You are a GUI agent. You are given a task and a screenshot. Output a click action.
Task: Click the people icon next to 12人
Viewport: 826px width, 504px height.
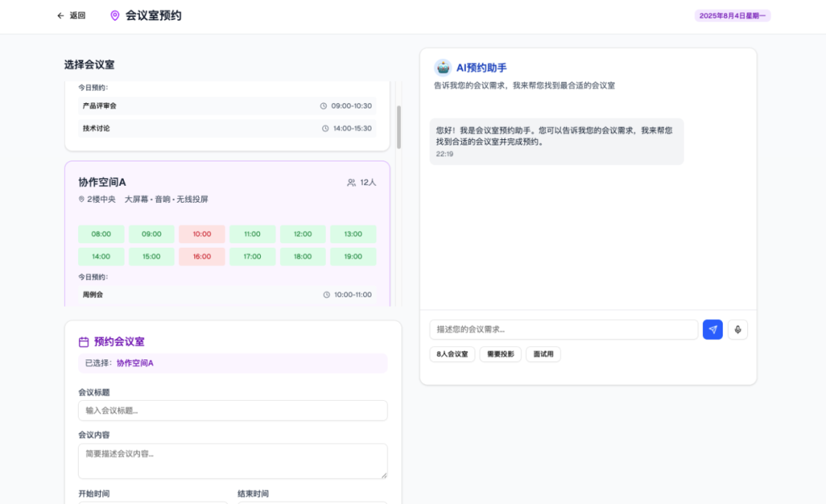(x=351, y=183)
